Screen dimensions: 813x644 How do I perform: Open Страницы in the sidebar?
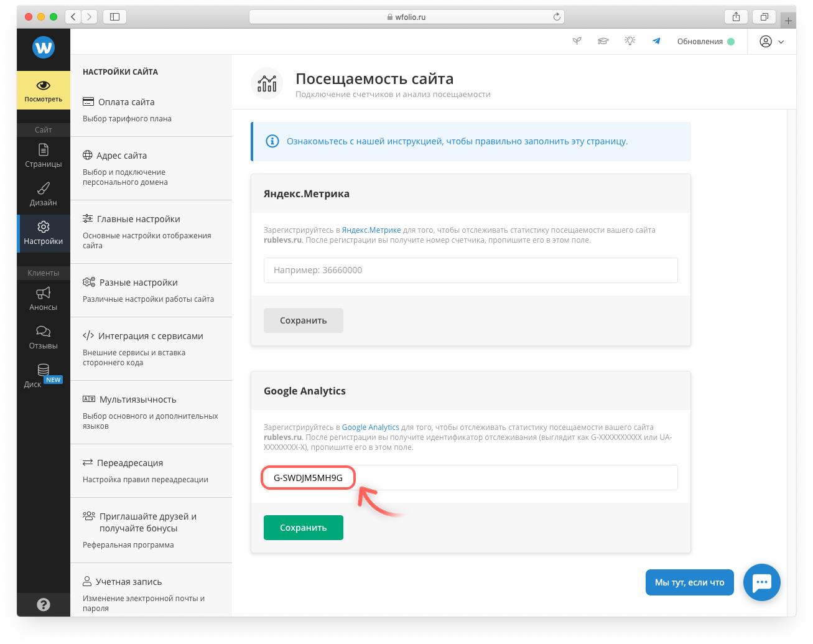pos(44,156)
